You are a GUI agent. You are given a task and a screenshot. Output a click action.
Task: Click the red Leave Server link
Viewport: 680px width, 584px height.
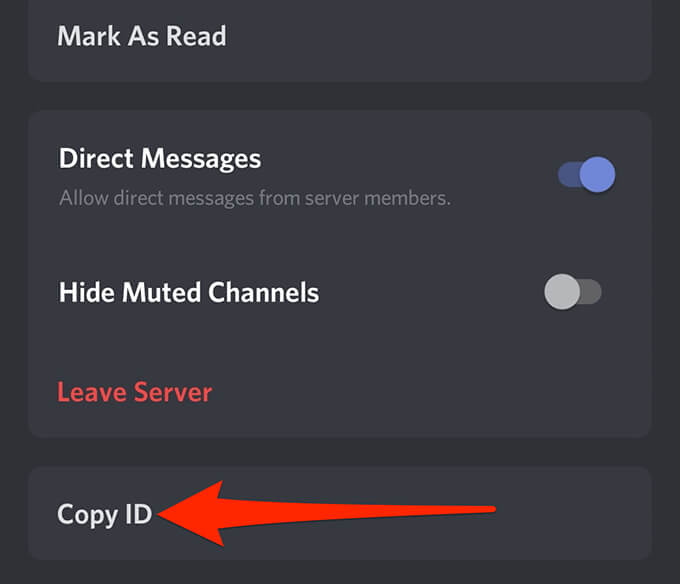(134, 392)
